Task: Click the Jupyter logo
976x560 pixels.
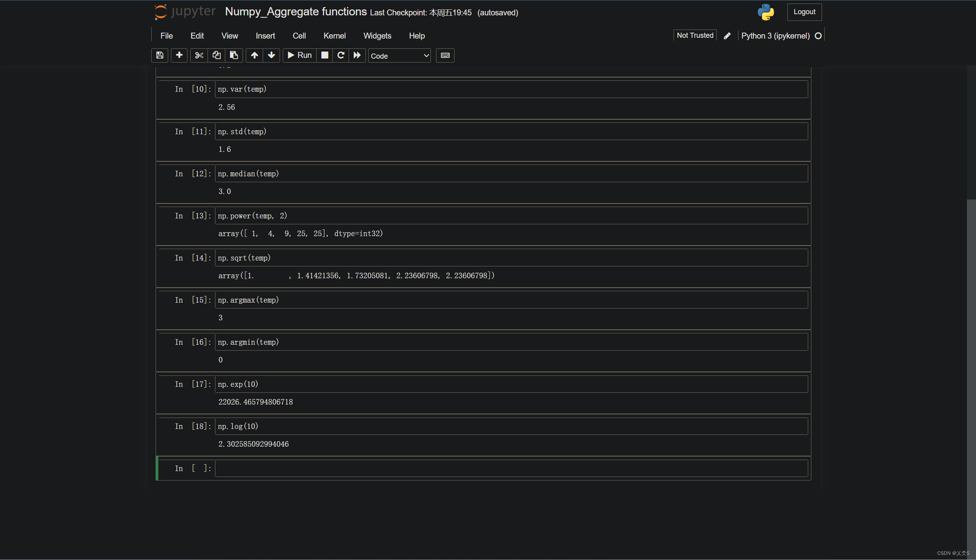Action: point(185,12)
